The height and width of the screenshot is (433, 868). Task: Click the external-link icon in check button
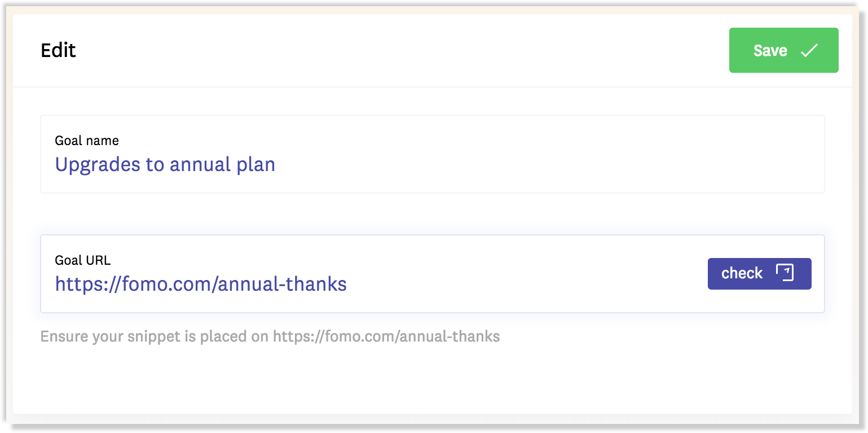pyautogui.click(x=785, y=273)
